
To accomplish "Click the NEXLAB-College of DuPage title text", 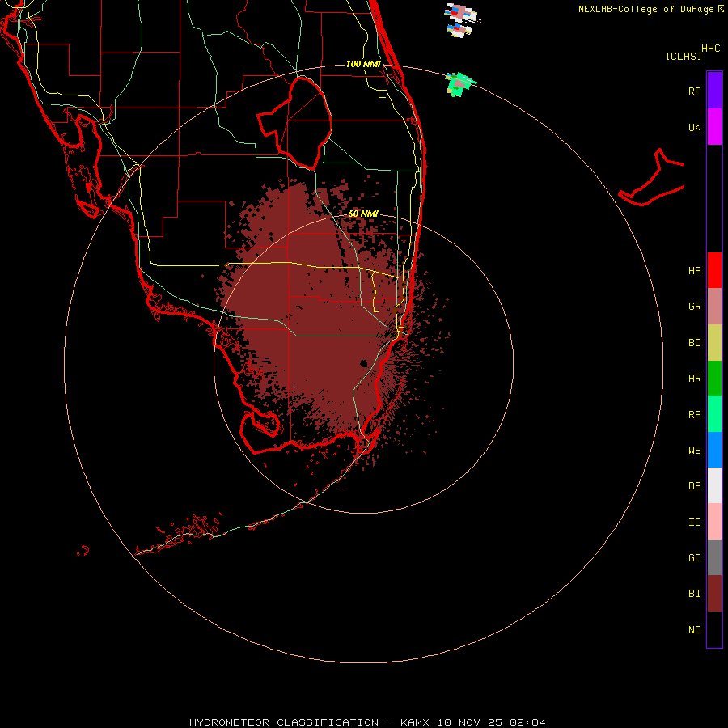I will click(645, 9).
